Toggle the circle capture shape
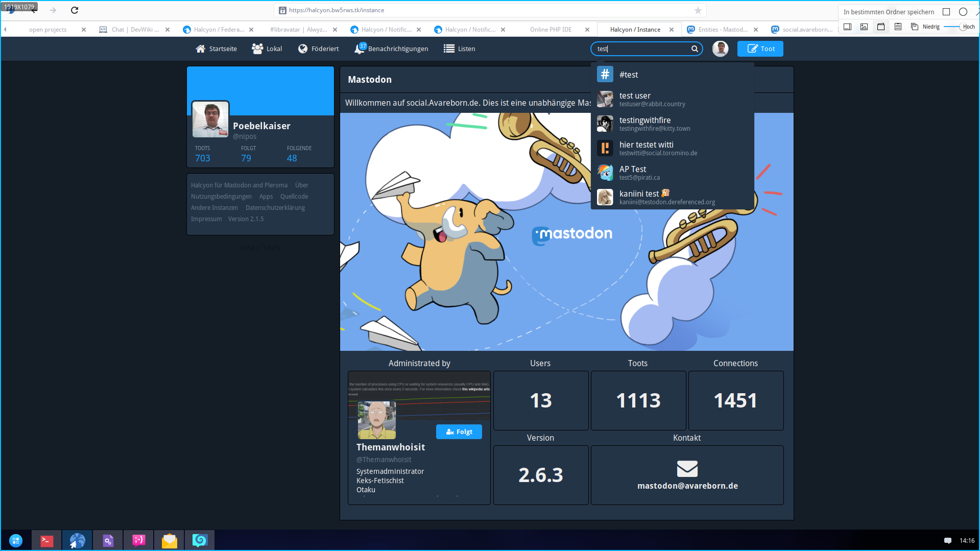Screen dimensions: 980x551 coord(963,12)
